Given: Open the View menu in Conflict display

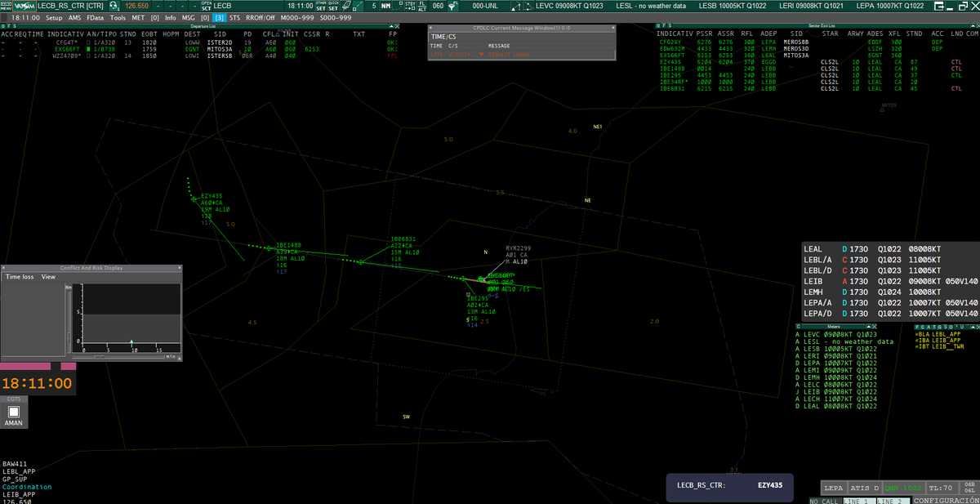Looking at the screenshot, I should (48, 277).
